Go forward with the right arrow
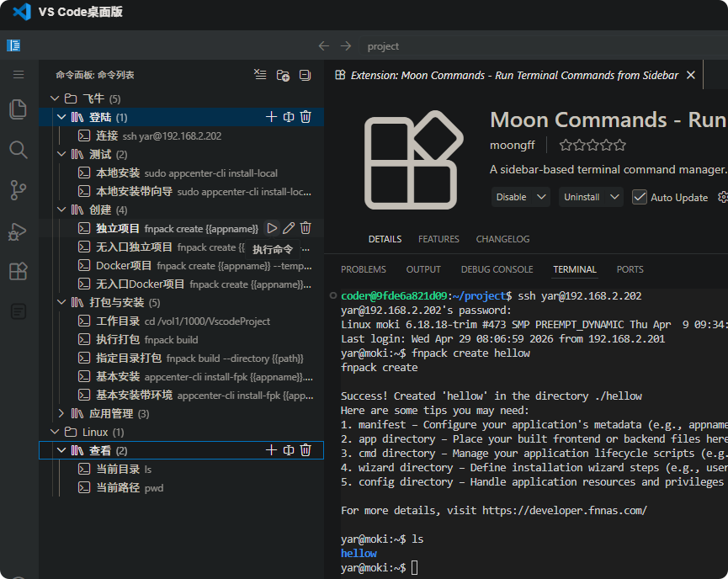The height and width of the screenshot is (579, 728). click(x=346, y=46)
